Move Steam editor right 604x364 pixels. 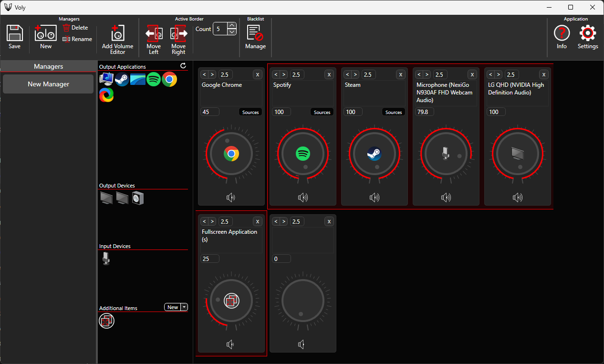point(355,74)
